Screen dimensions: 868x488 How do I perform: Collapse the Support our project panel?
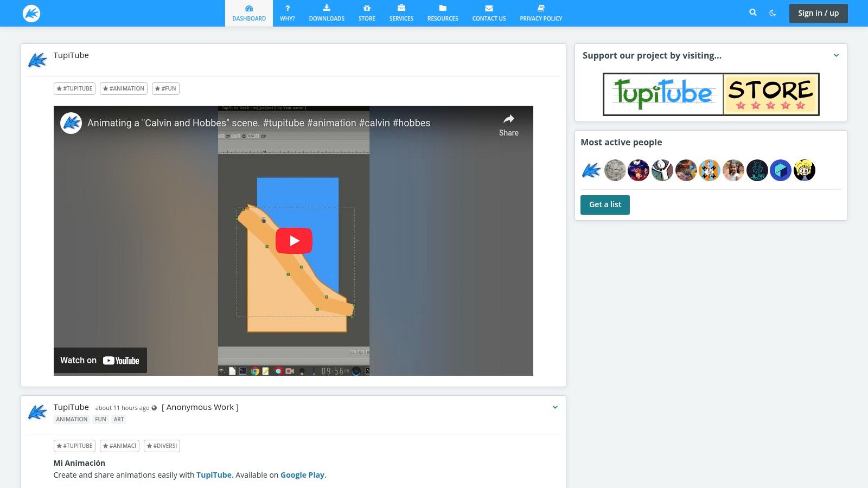tap(836, 55)
